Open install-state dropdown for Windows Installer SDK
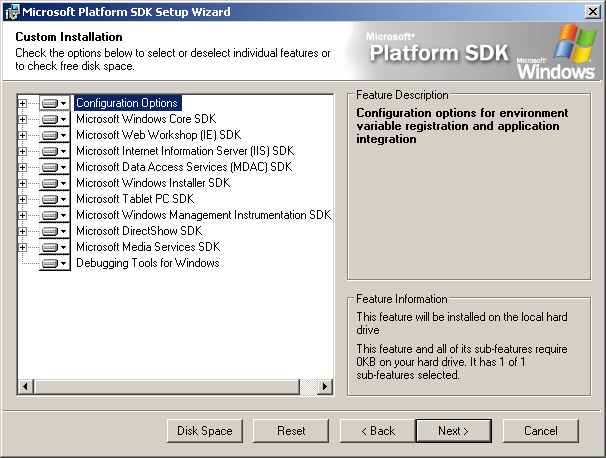This screenshot has width=606, height=458. tap(54, 183)
